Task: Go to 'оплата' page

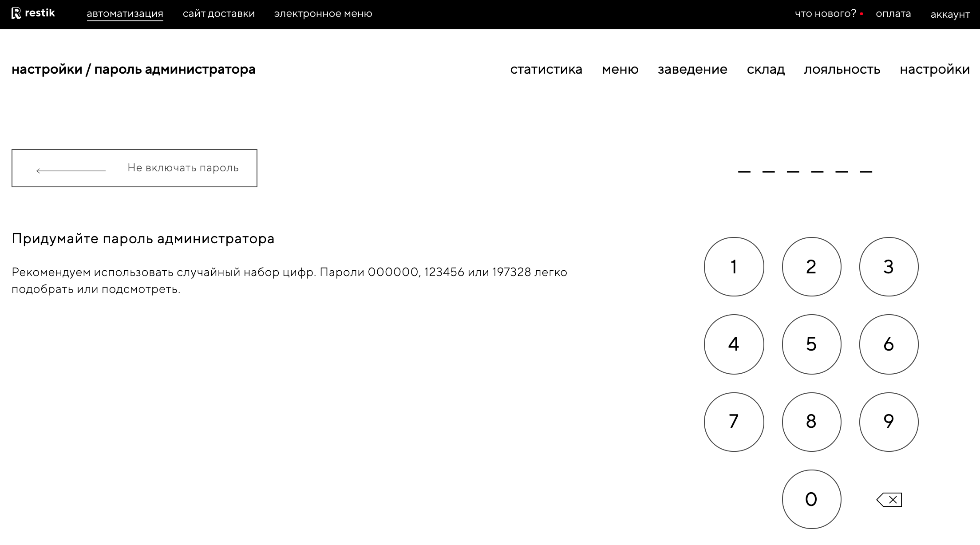Action: (x=893, y=14)
